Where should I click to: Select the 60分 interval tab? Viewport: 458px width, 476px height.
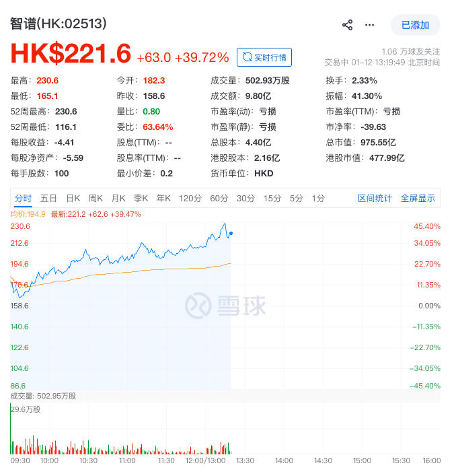(x=219, y=198)
